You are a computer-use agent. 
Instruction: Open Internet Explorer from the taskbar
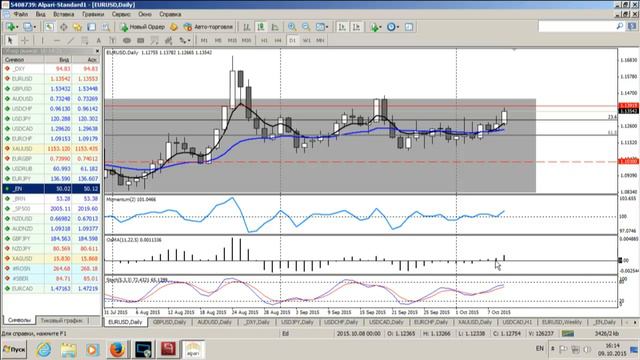coord(43,349)
